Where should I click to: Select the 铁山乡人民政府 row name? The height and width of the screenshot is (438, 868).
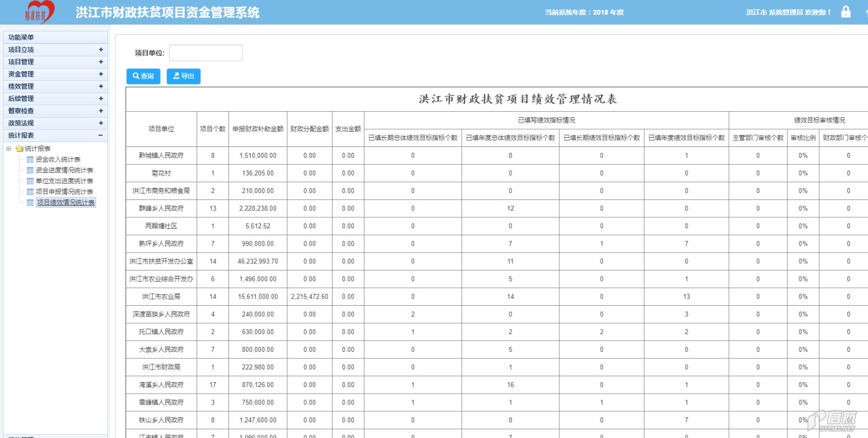(161, 420)
